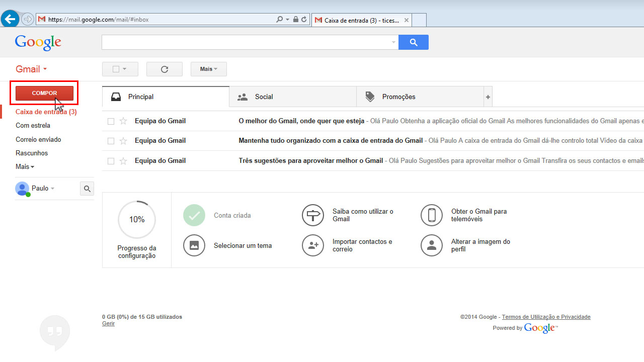Click 'Importar contactos e correio' text
Viewport: 644px width, 362px height.
362,245
